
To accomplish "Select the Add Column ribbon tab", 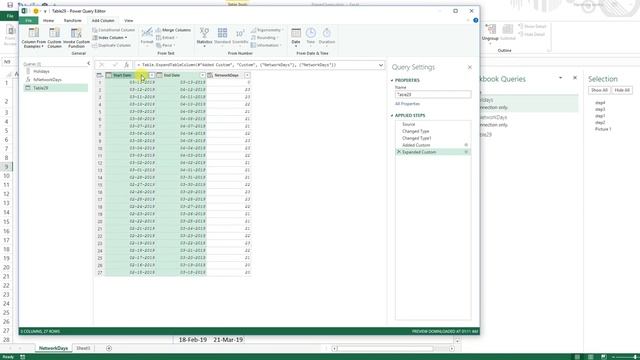I will pyautogui.click(x=103, y=20).
